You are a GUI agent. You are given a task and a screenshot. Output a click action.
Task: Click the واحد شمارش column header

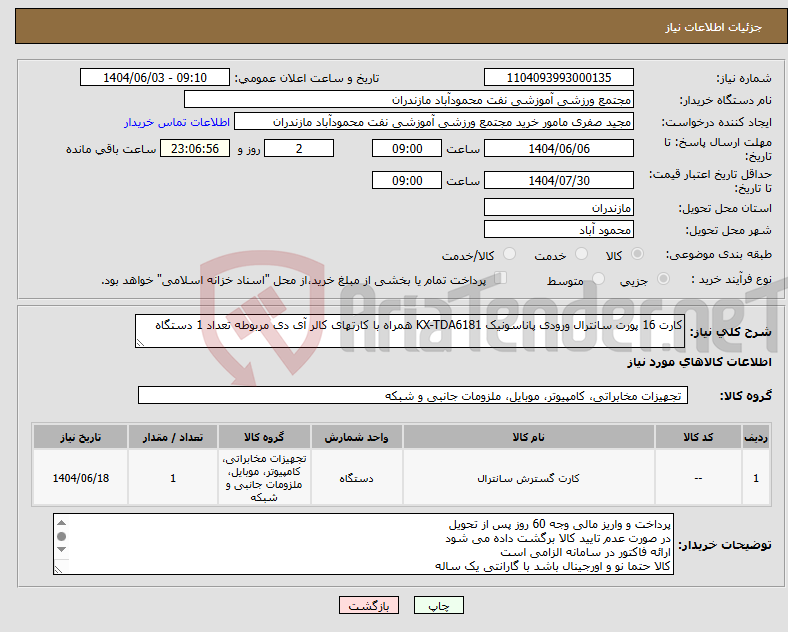[356, 437]
